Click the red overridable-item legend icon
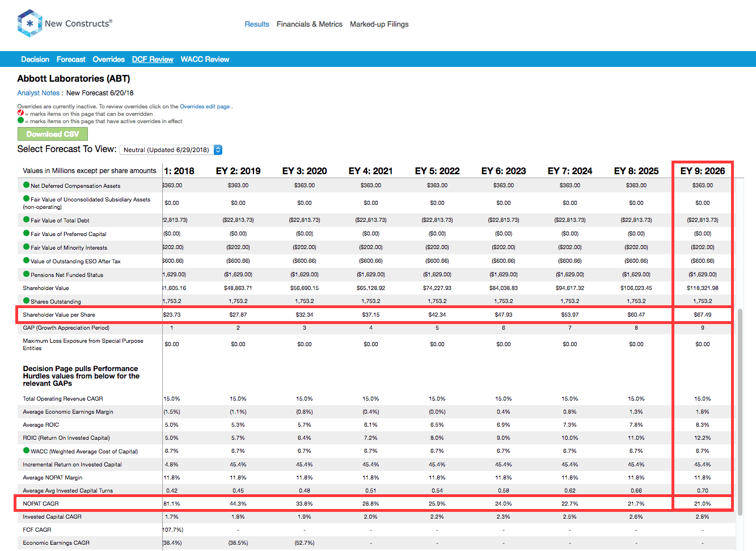Image resolution: width=756 pixels, height=551 pixels. point(20,113)
